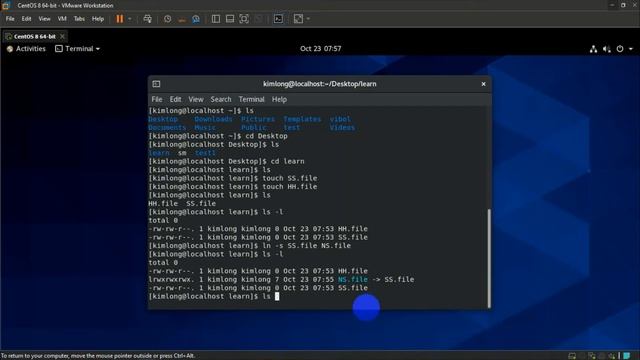The width and height of the screenshot is (640, 360).
Task: Select the CentOS 8 64-bit tab
Action: pos(34,36)
